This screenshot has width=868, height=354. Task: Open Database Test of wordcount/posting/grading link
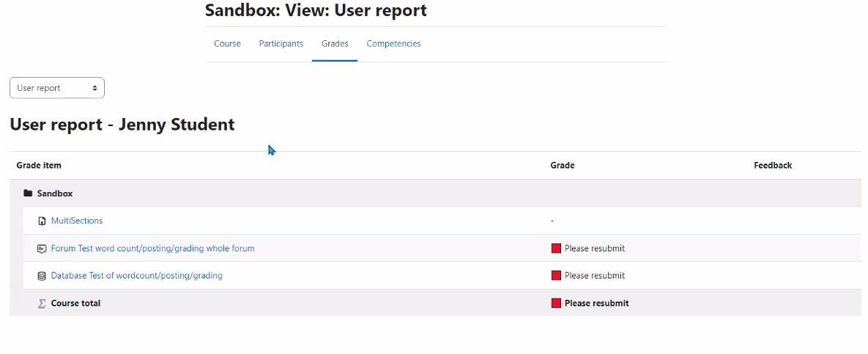137,276
